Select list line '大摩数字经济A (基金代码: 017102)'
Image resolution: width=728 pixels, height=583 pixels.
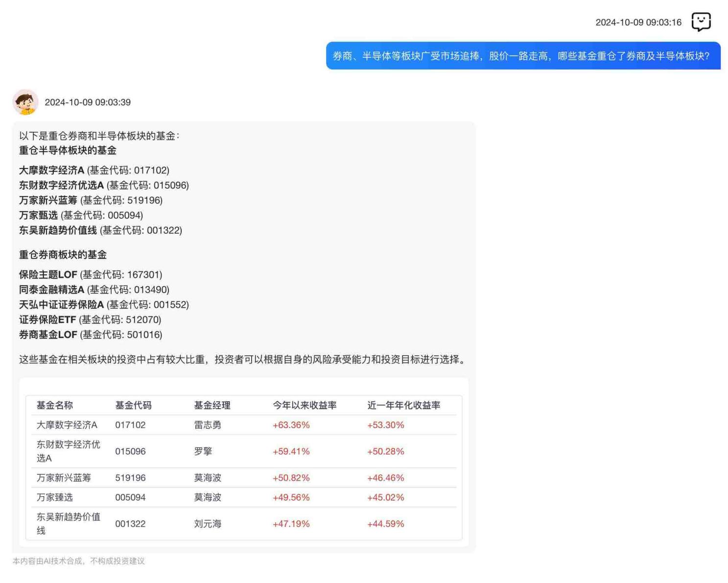(x=94, y=170)
